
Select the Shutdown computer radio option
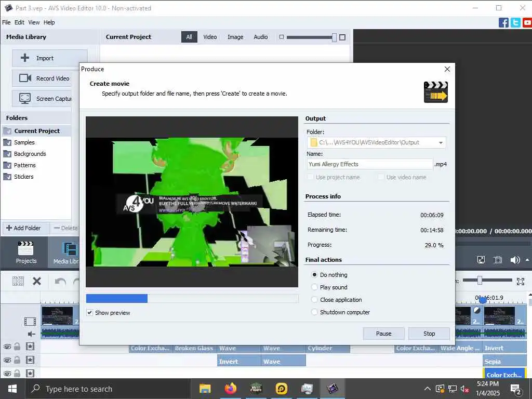point(314,312)
